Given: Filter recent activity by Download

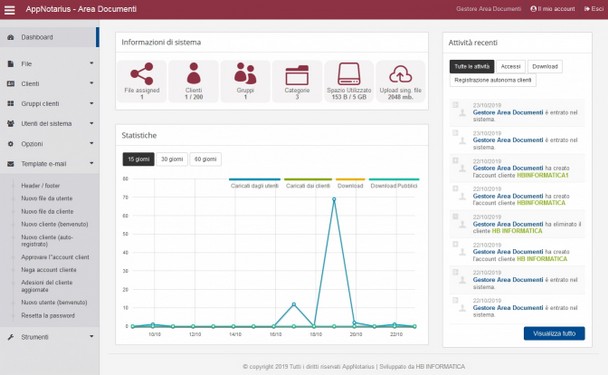Looking at the screenshot, I should click(545, 67).
